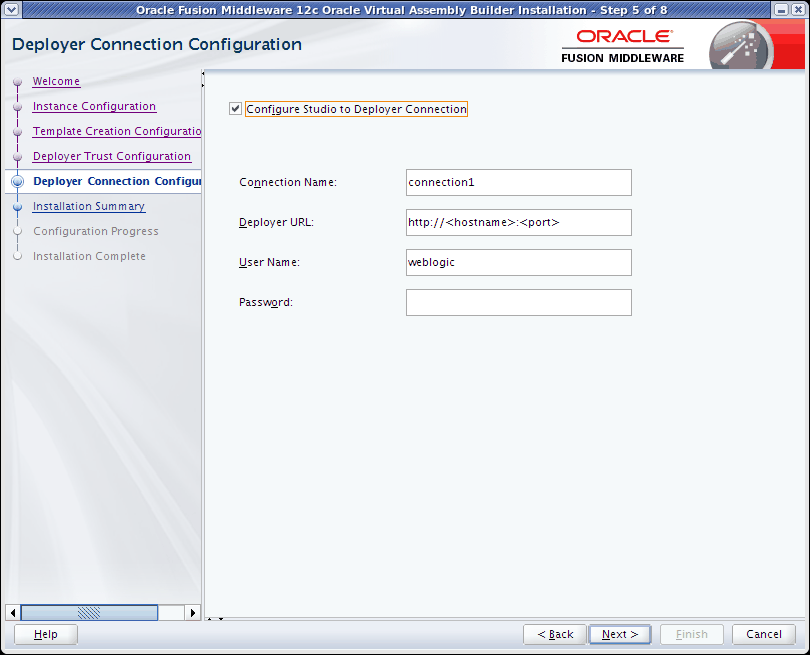Open Template Creation Configuration step

pyautogui.click(x=117, y=131)
